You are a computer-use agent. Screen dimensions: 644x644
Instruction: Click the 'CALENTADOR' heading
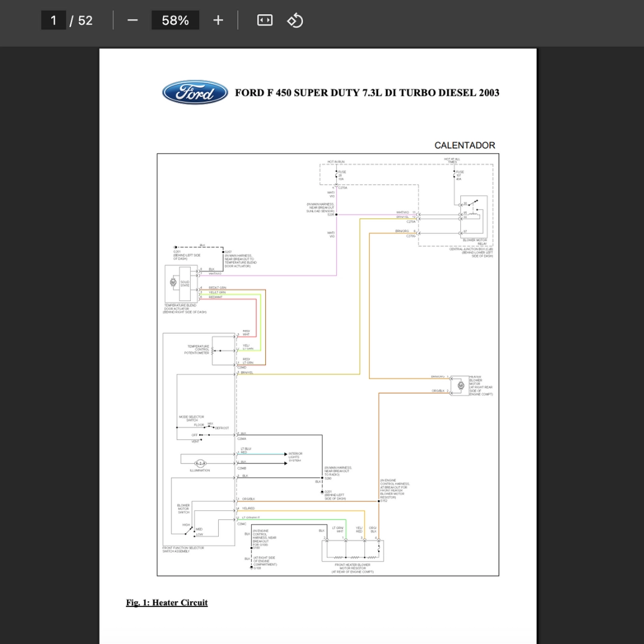click(465, 145)
